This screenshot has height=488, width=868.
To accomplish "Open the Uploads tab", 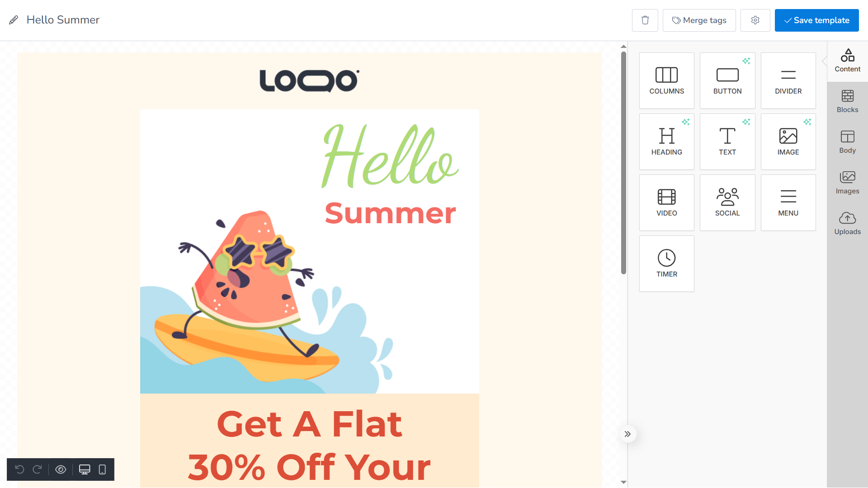I will 847,224.
